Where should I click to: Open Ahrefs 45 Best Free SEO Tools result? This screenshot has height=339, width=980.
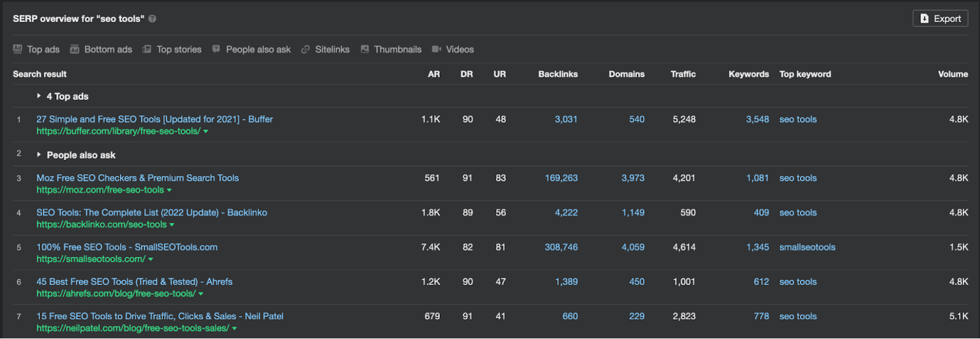[x=134, y=282]
